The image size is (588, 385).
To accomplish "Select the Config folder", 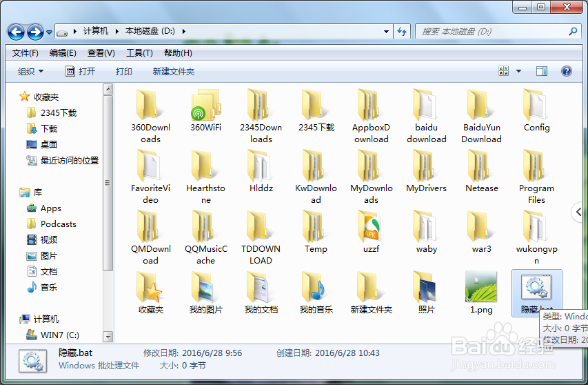I will coord(536,110).
